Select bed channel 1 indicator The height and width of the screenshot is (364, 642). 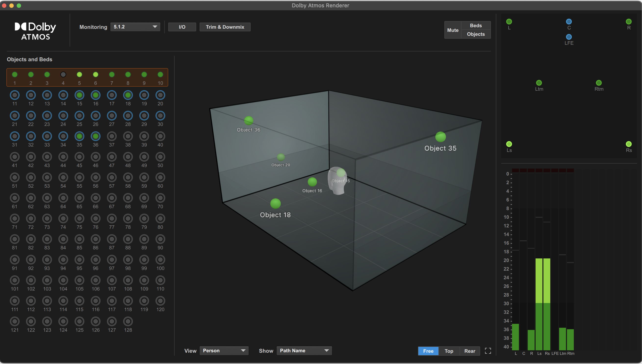pos(14,74)
